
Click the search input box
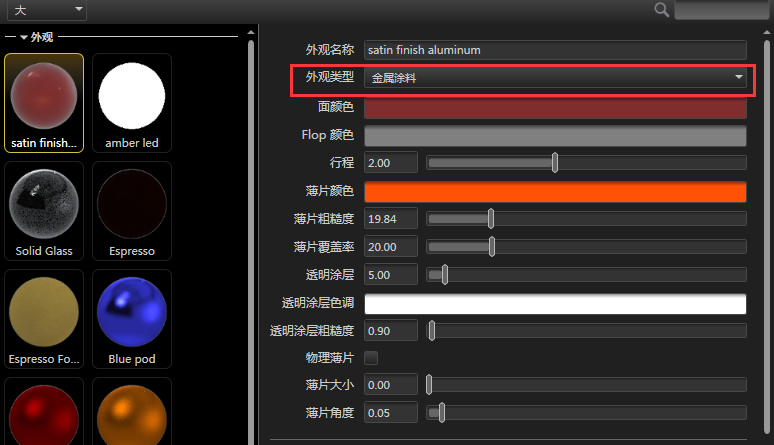pyautogui.click(x=720, y=10)
